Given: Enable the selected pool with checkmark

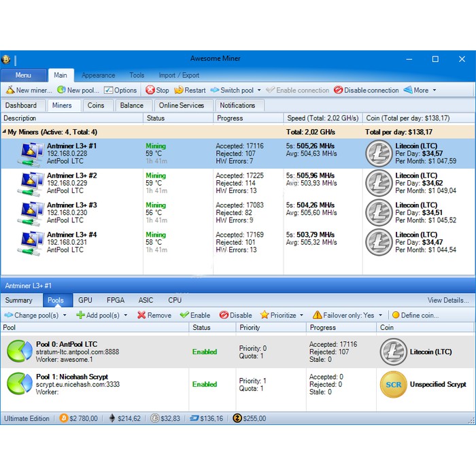Looking at the screenshot, I should [184, 316].
